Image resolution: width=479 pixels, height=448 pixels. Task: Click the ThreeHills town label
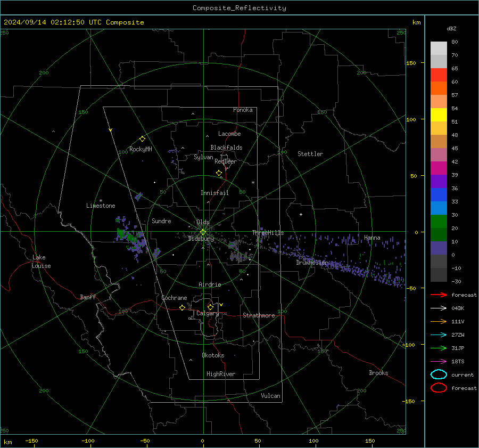pos(268,233)
